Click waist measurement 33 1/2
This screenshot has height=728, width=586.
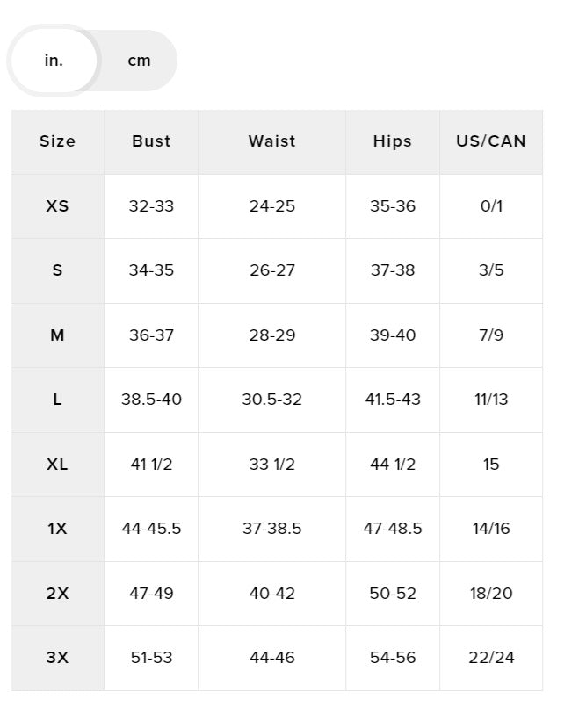[x=271, y=465]
